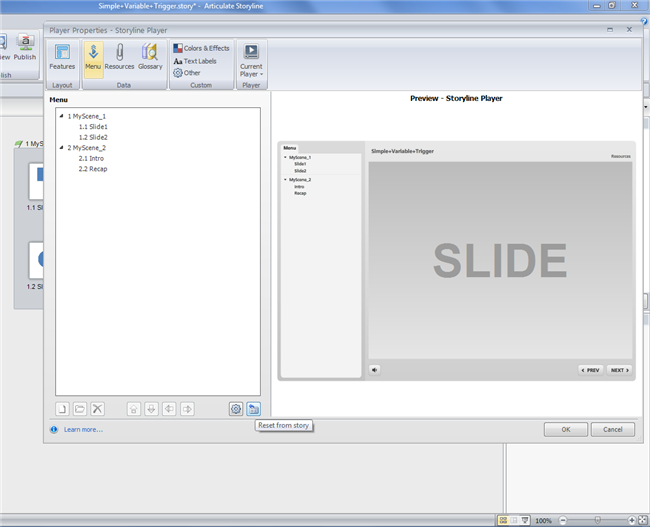Click the Menu tab in preview player
Image resolution: width=650 pixels, height=527 pixels.
click(290, 148)
